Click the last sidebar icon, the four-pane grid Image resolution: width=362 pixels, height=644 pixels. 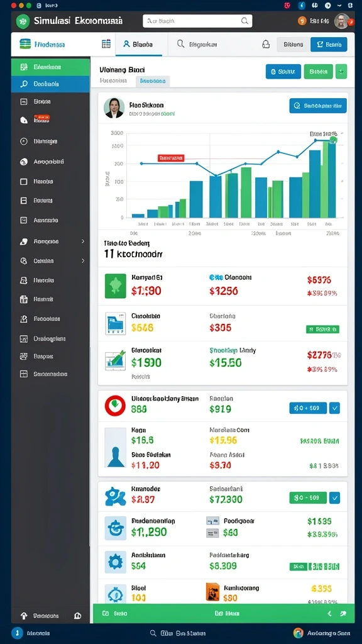24,374
